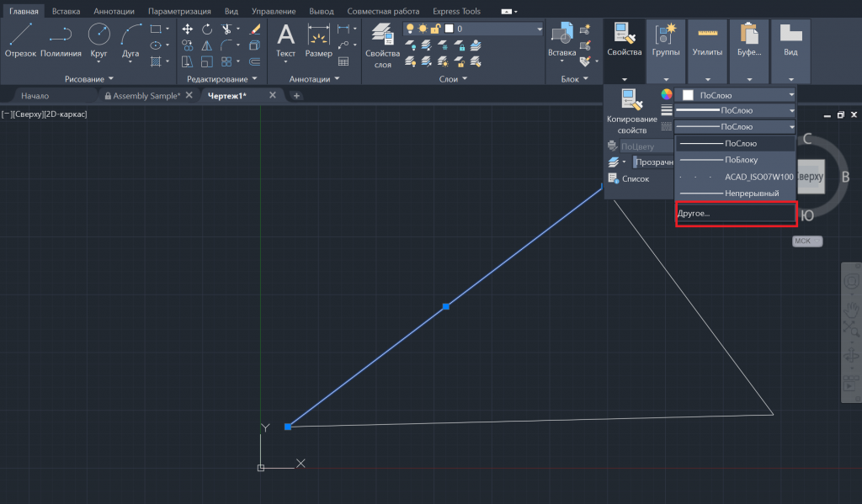
Task: Click the layer off (cyan bulb) tool
Action: (x=410, y=45)
